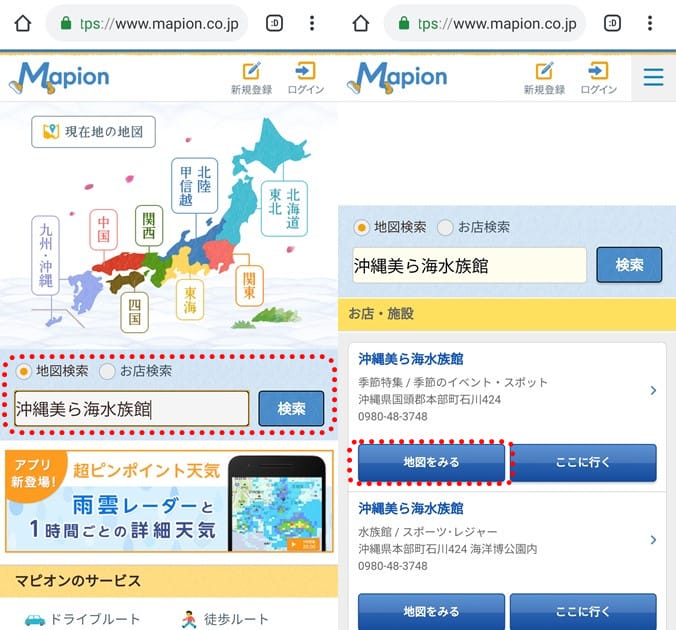Click address 沖縄県本部町石川424 海洋博公園内
Image resolution: width=676 pixels, height=630 pixels.
coord(448,549)
